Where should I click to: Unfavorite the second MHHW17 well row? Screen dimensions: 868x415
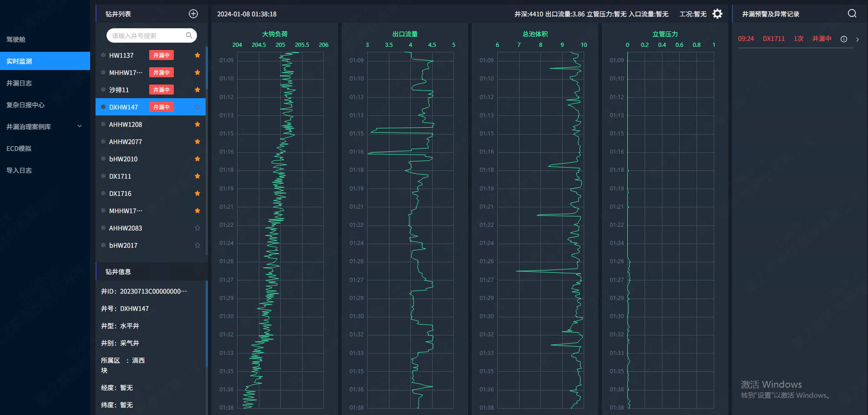[197, 210]
